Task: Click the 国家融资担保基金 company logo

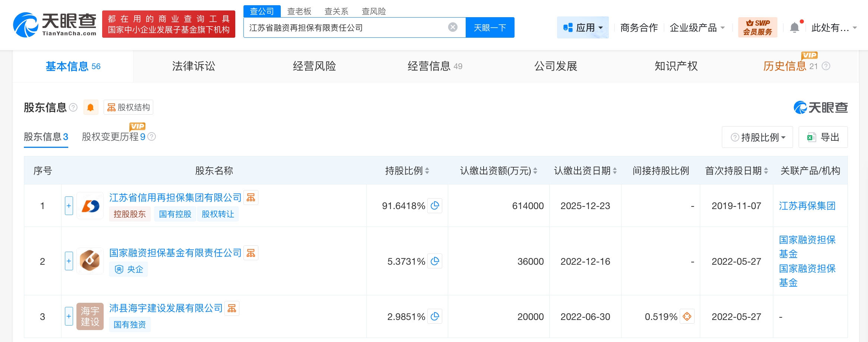Action: (x=90, y=261)
